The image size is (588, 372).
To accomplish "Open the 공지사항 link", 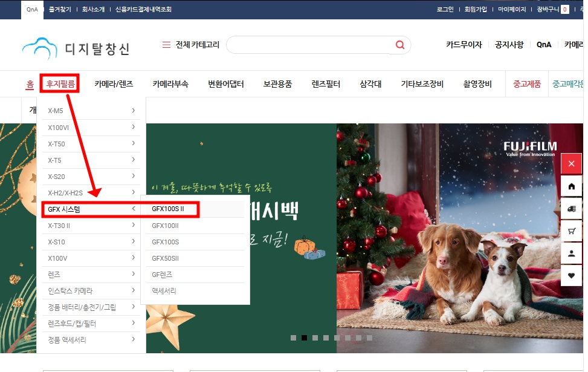I will tap(509, 45).
